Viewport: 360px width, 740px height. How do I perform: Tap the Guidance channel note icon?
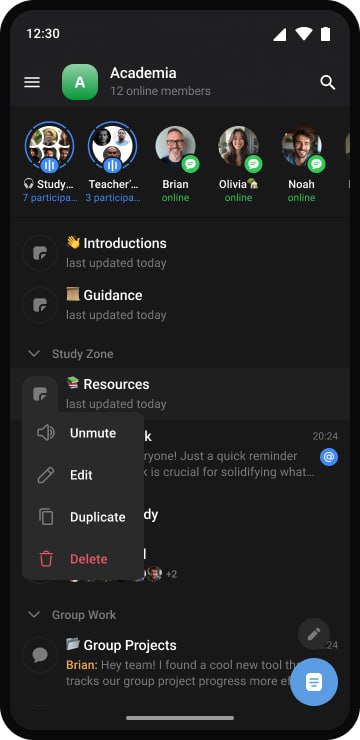(x=40, y=305)
